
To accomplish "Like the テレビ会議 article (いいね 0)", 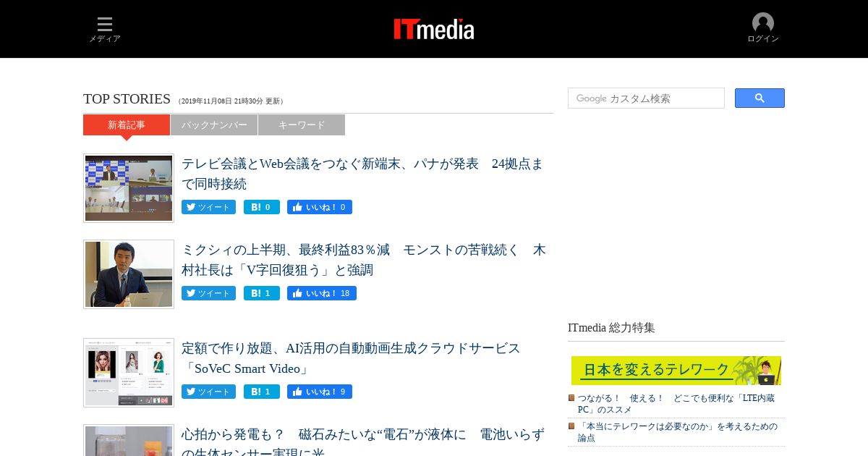I will point(320,207).
